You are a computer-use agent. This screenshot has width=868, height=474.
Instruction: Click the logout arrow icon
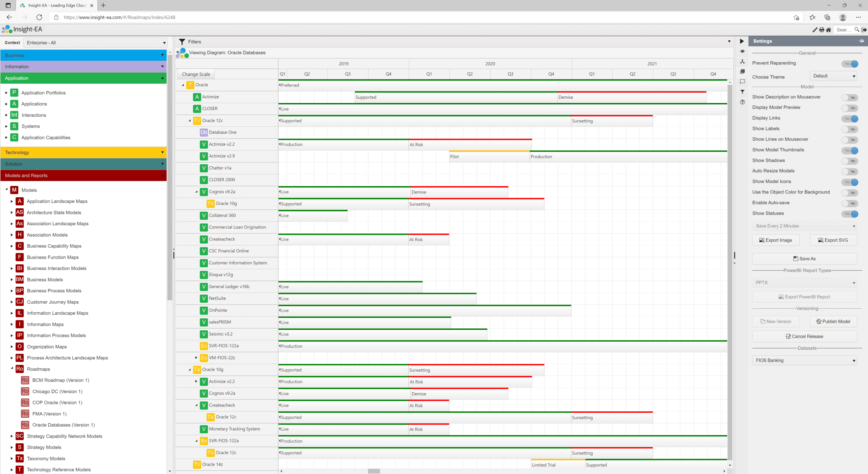pos(864,30)
